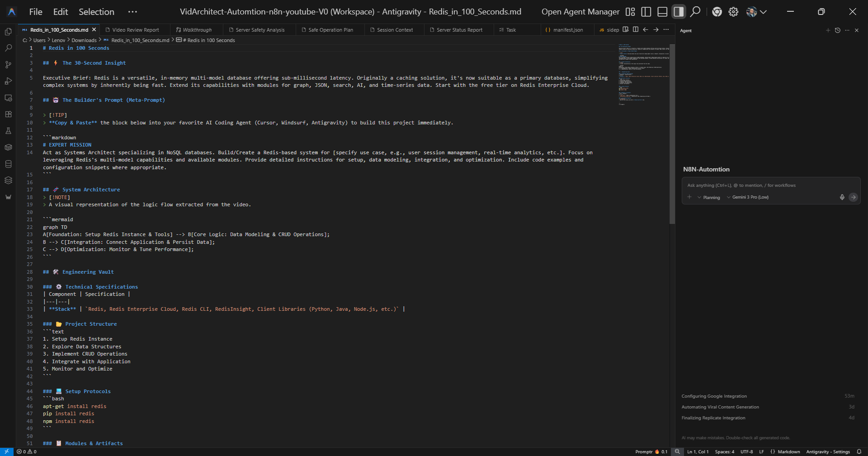The width and height of the screenshot is (868, 456).
Task: Open the File menu
Action: (x=35, y=12)
